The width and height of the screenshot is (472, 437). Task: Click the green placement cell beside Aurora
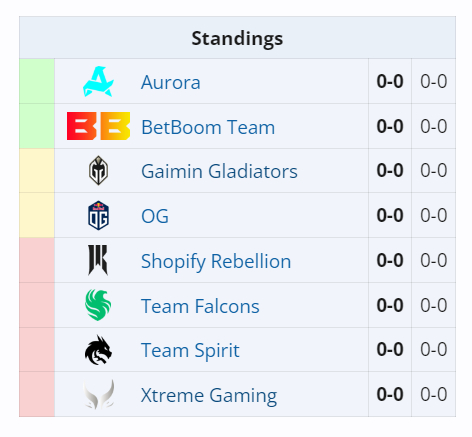pyautogui.click(x=37, y=81)
